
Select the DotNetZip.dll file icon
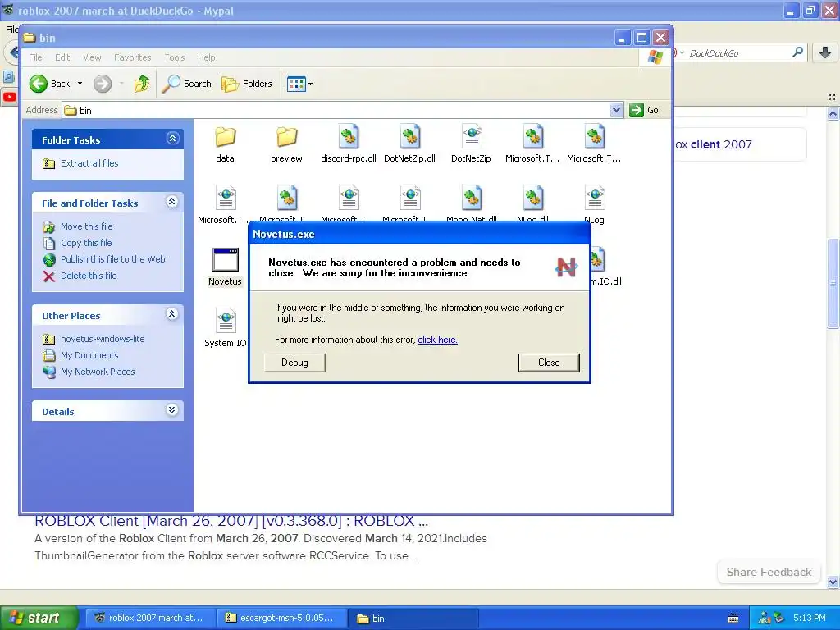410,137
